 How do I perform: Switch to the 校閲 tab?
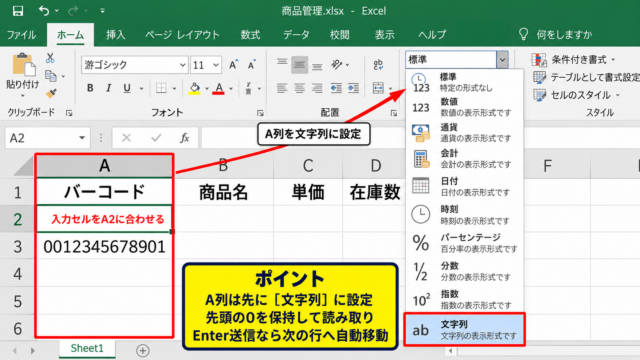point(340,35)
